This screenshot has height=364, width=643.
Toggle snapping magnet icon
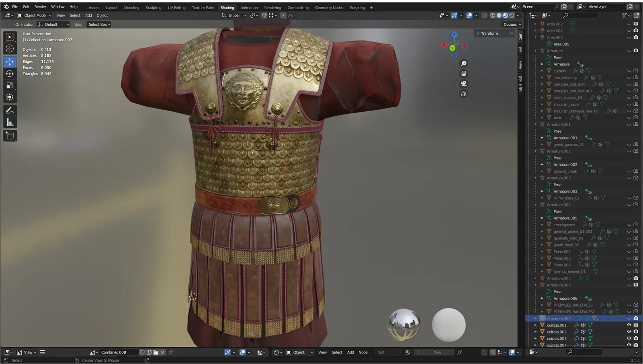pyautogui.click(x=264, y=15)
